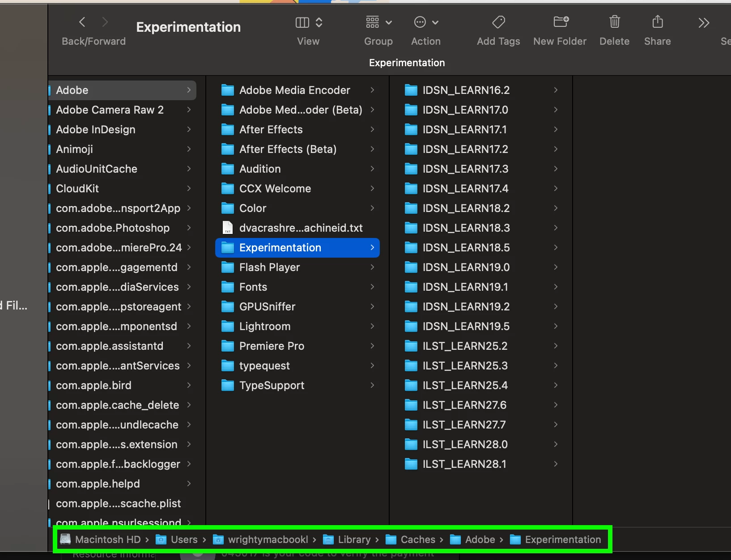Select IDSN_LEARN19.5 row

coord(481,327)
